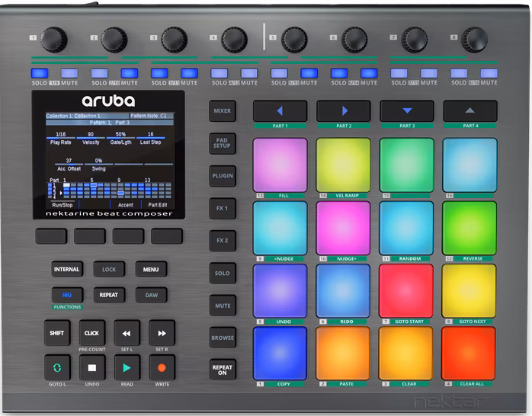
Task: Tap green pad number 15
Action: pos(406,165)
